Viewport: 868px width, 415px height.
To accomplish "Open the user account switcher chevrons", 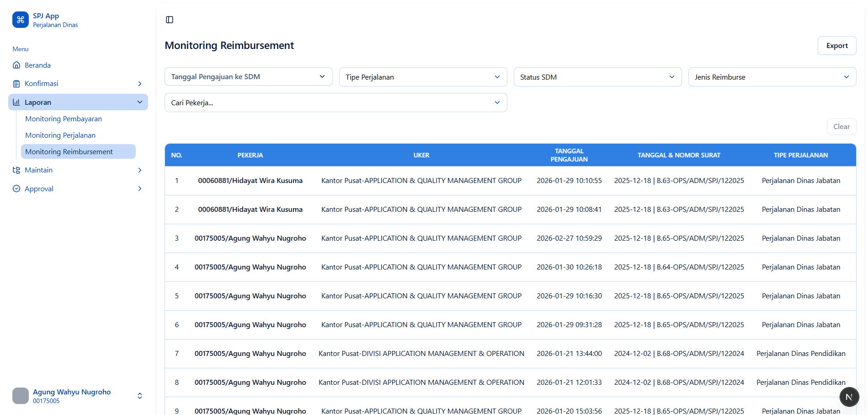I will pyautogui.click(x=140, y=396).
